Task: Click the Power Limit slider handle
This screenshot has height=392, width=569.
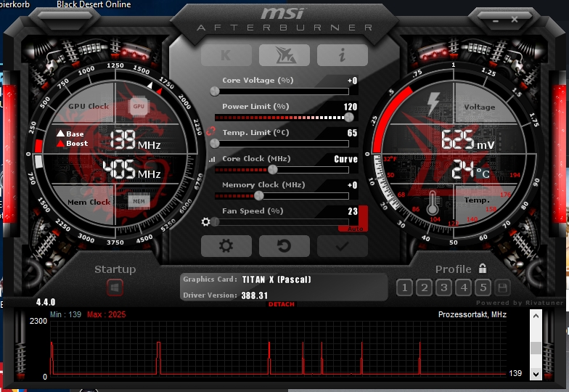Action: [348, 118]
